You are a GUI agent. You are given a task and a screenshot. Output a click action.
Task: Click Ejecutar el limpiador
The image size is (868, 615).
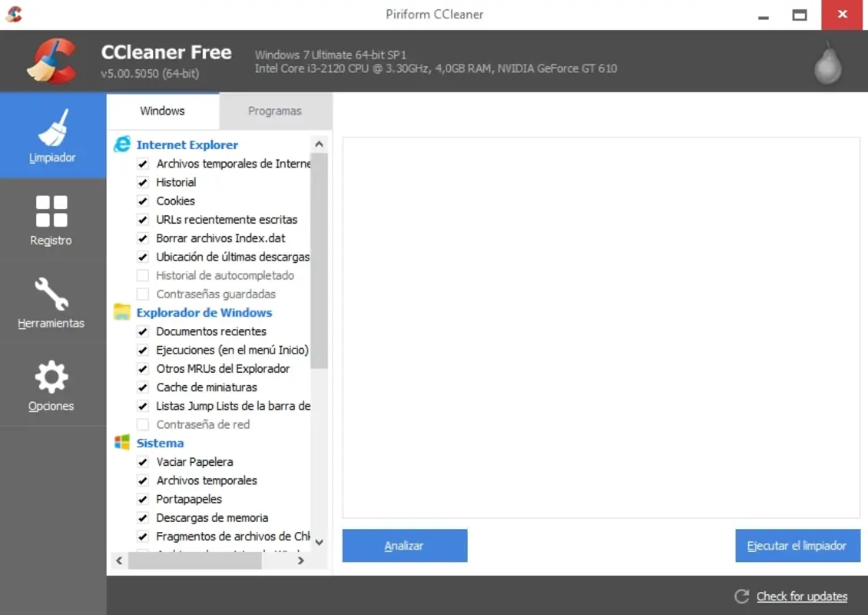(797, 546)
